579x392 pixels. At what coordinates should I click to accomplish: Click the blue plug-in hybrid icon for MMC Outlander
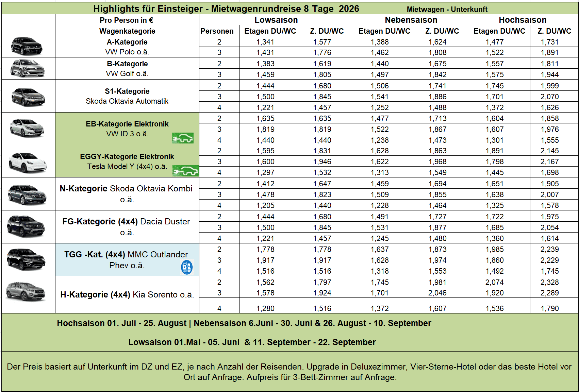[186, 267]
